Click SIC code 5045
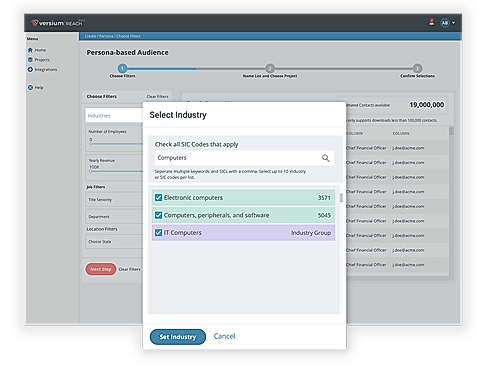Image resolution: width=486 pixels, height=368 pixels. (x=324, y=215)
